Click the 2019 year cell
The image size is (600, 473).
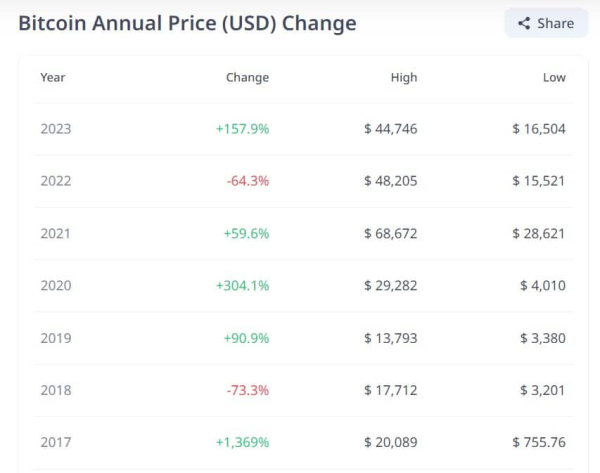(56, 338)
